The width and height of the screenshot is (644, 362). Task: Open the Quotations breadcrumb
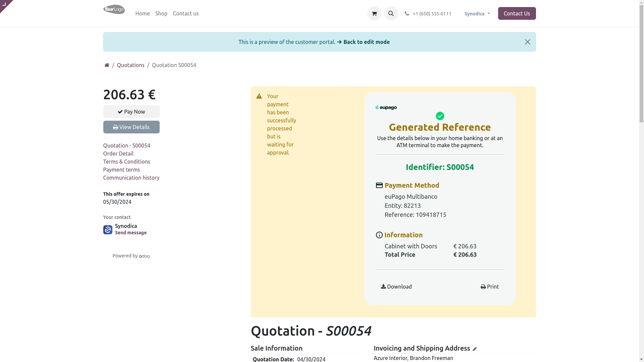130,65
